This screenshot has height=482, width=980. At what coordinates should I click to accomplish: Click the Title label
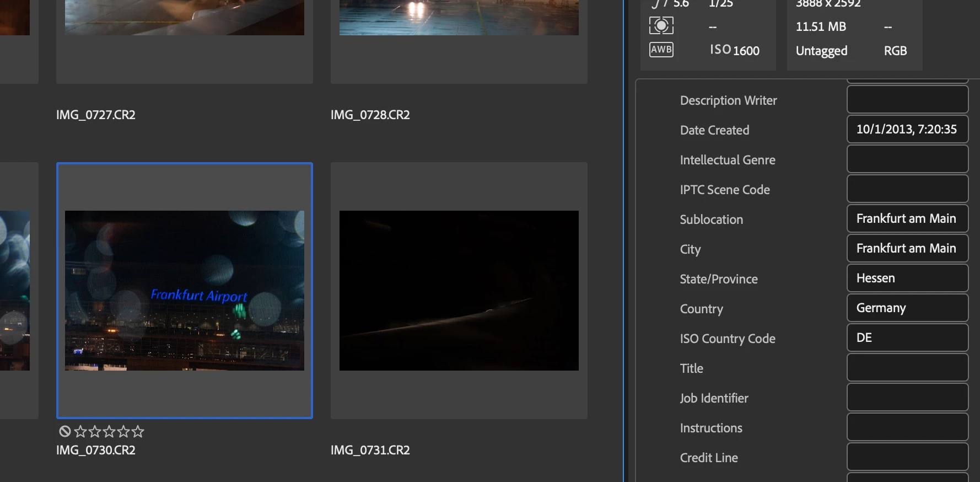[691, 368]
